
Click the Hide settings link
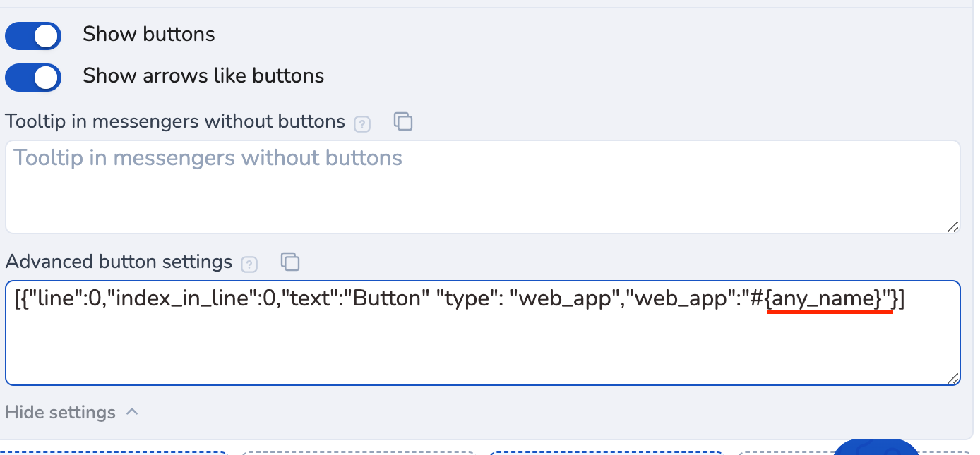point(61,412)
